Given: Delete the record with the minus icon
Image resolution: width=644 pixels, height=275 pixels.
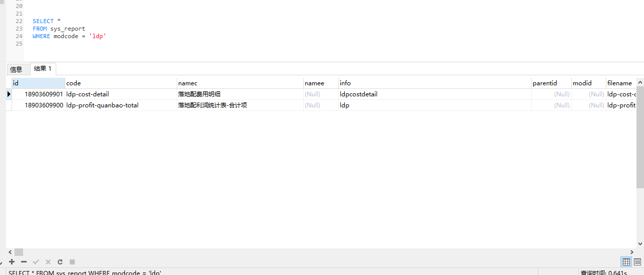Looking at the screenshot, I should tap(24, 262).
